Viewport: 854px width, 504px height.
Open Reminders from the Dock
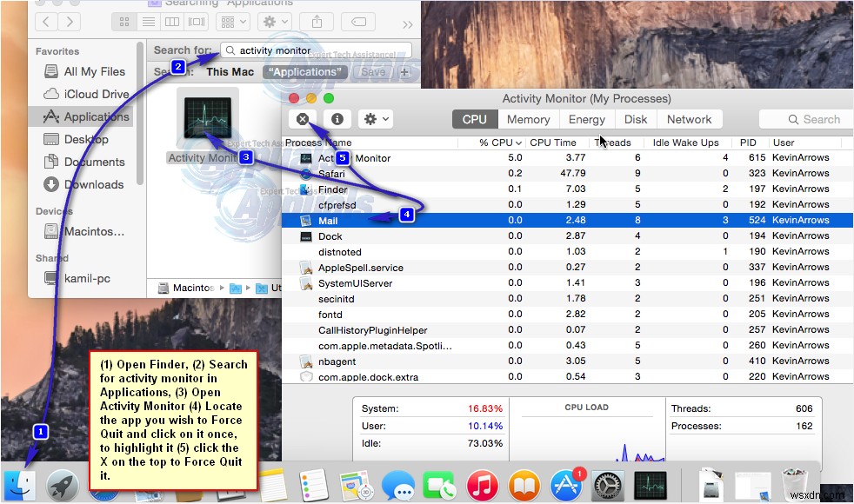314,484
